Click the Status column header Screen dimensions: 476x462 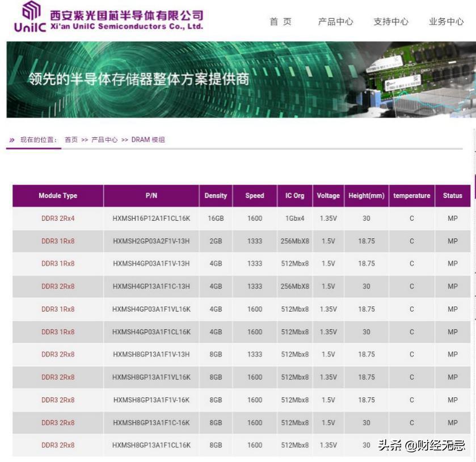point(452,195)
